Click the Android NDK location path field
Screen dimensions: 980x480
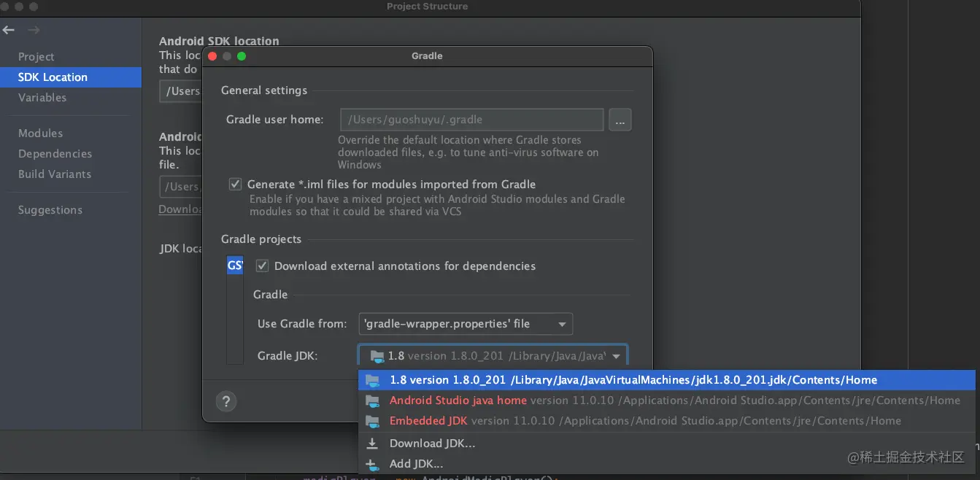click(x=180, y=187)
